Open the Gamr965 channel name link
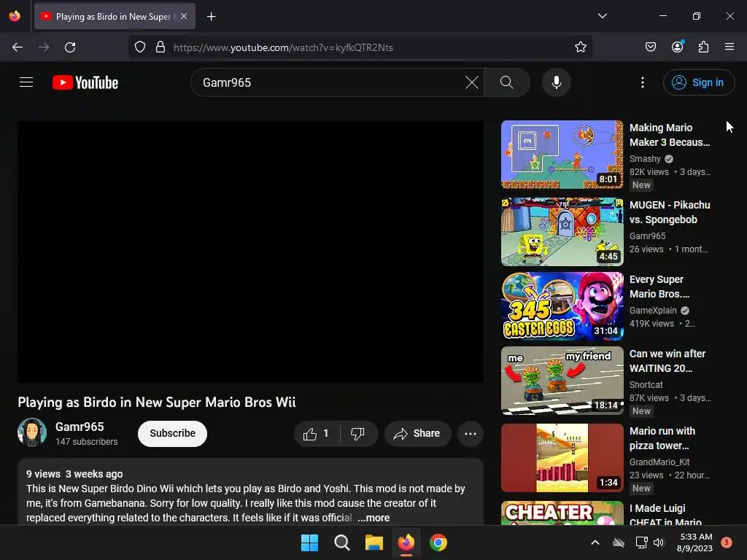747x560 pixels. 80,427
